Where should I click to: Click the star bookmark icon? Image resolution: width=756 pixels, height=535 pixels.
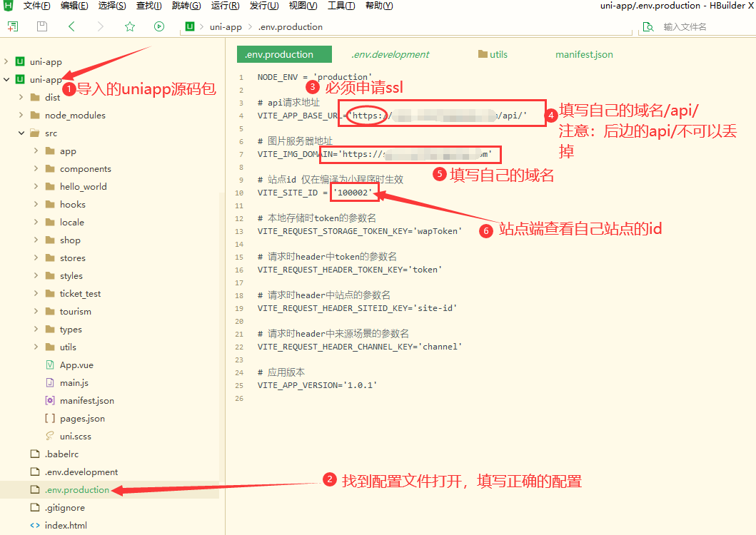point(129,26)
